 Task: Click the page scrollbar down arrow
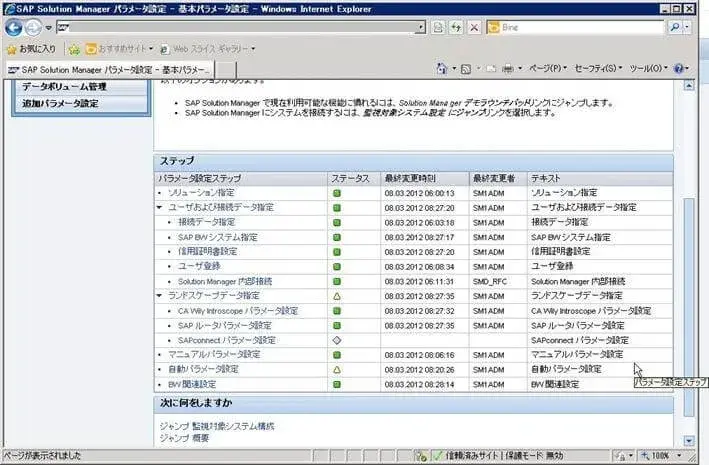pos(689,441)
